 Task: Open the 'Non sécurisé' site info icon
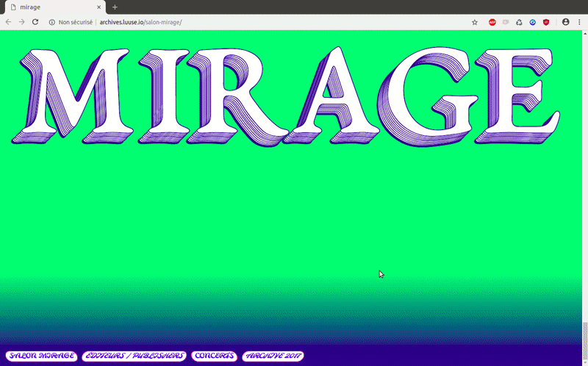(x=52, y=22)
